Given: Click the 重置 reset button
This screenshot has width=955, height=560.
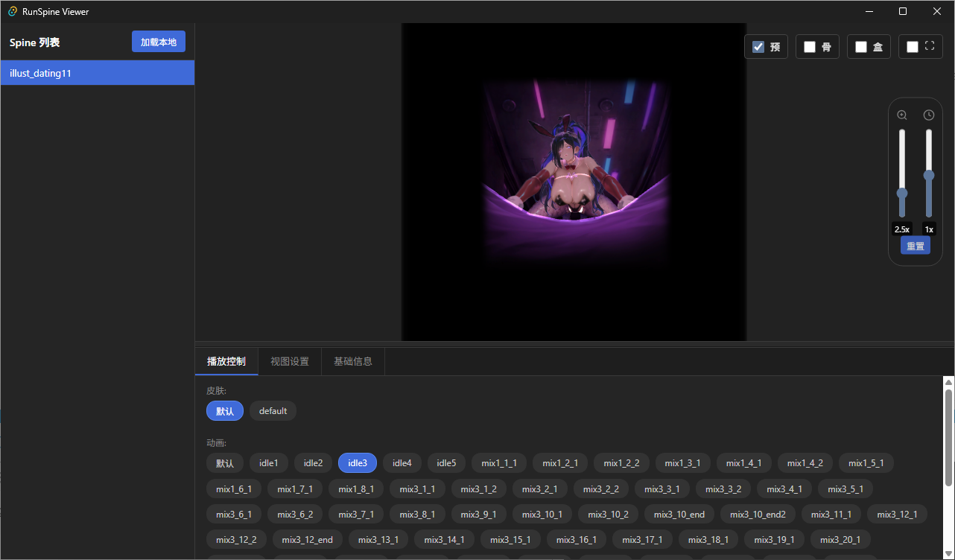Looking at the screenshot, I should [x=916, y=246].
